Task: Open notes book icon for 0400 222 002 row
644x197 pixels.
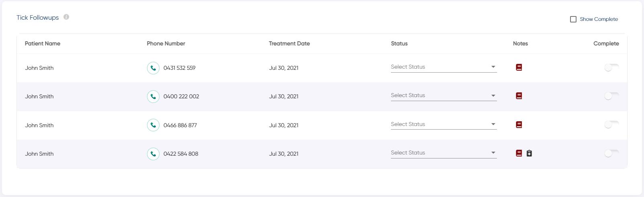Action: [519, 96]
